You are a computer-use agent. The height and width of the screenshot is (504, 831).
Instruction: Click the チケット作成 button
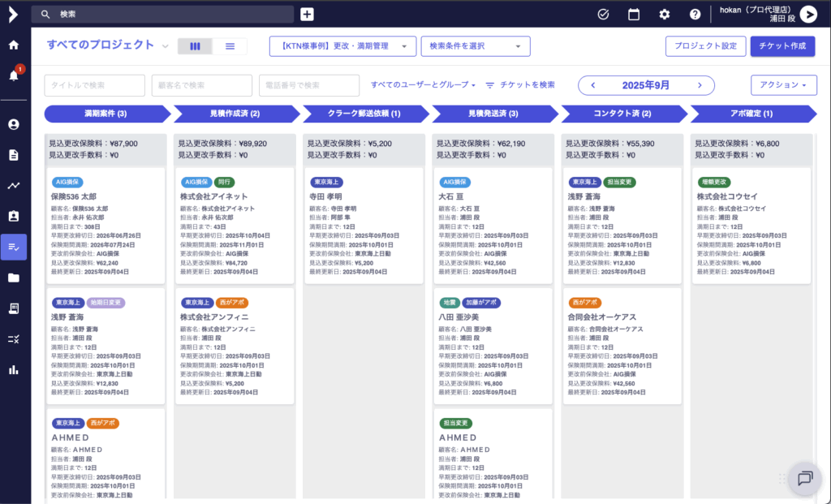click(782, 46)
